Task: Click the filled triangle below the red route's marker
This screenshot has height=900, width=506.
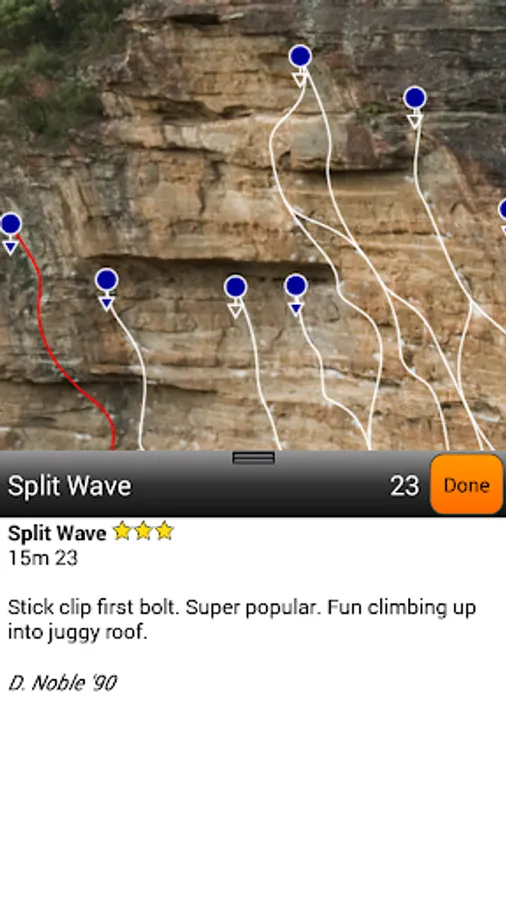Action: tap(10, 248)
